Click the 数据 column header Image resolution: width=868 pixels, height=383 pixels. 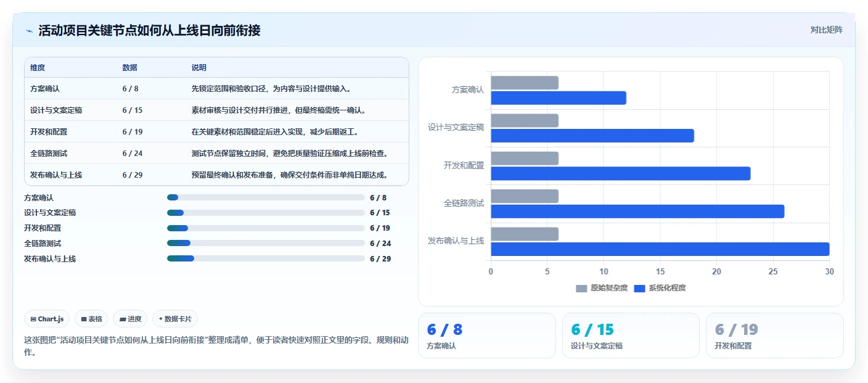pyautogui.click(x=129, y=68)
